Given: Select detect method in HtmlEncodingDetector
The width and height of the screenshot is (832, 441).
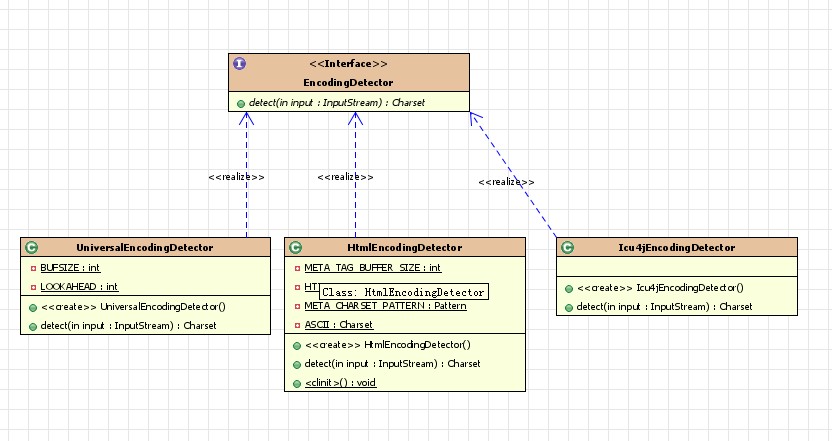Looking at the screenshot, I should (393, 364).
